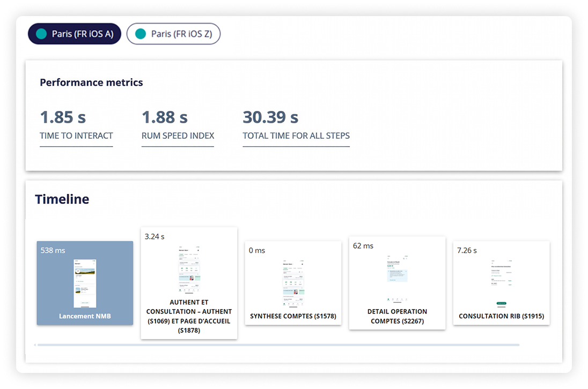Open the RUM SPEED INDEX metric details
Screen dimensions: 588x389
[x=178, y=136]
